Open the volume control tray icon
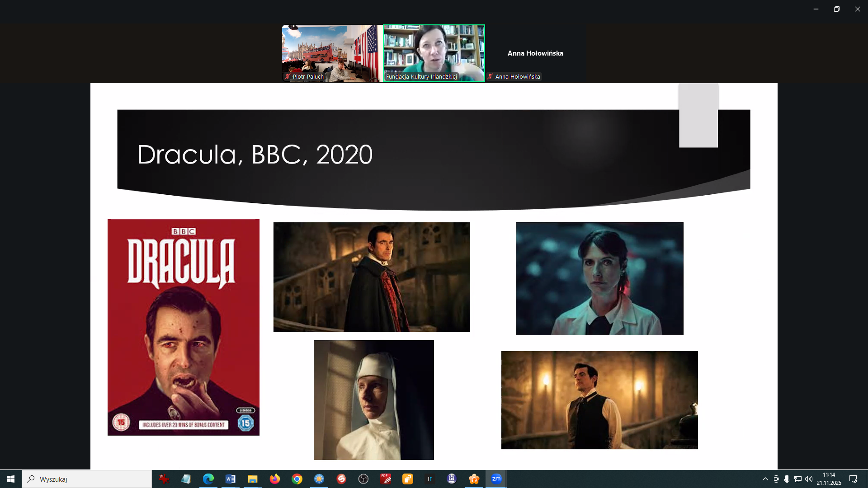868x488 pixels. click(x=808, y=479)
